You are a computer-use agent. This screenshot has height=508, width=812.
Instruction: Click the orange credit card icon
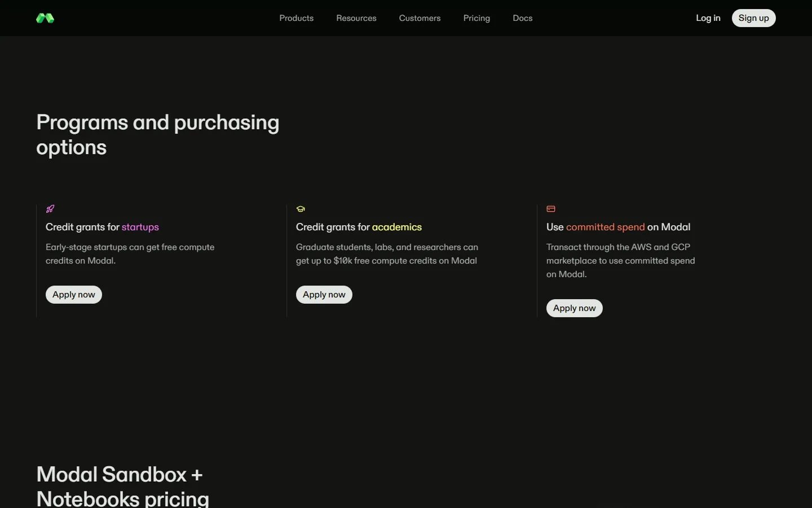pos(551,209)
